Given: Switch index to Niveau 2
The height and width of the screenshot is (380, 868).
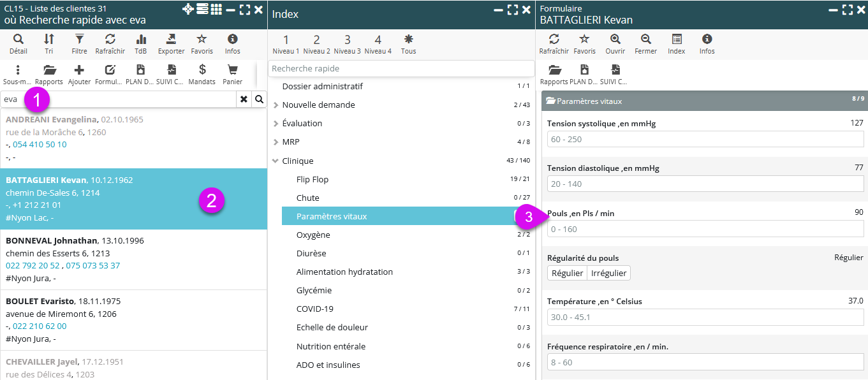Looking at the screenshot, I should (316, 43).
